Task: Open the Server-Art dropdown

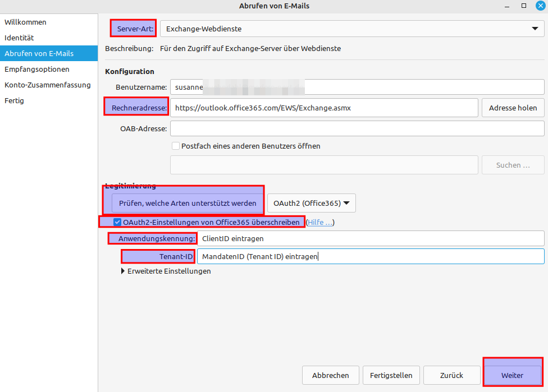Action: tap(351, 29)
